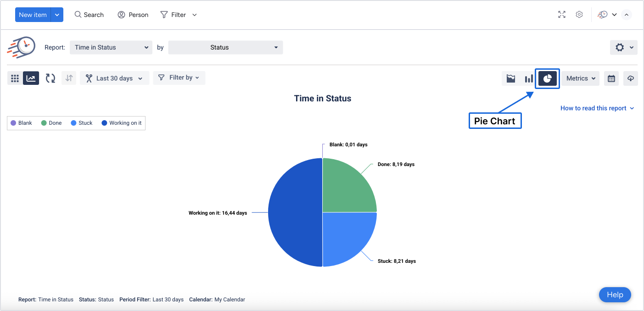644x311 pixels.
Task: Open the Time in Status report dropdown
Action: 111,47
